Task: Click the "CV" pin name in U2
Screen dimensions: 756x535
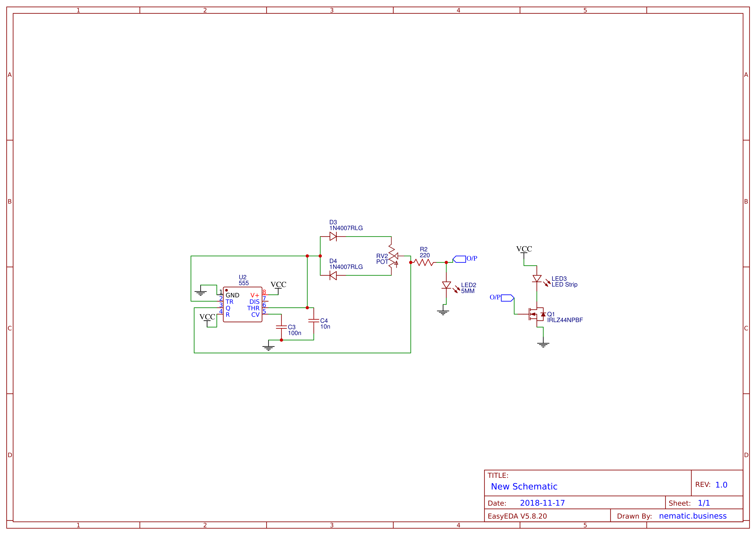Action: [256, 315]
